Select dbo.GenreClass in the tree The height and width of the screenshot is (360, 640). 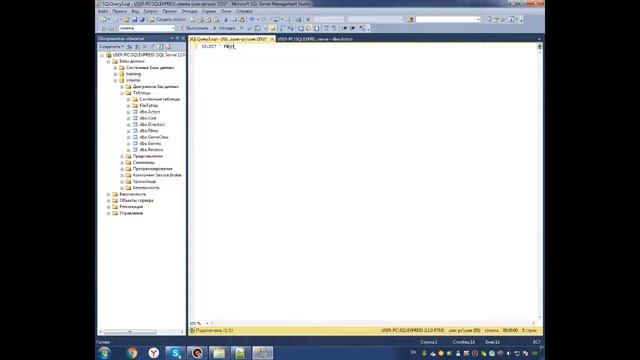tap(154, 137)
